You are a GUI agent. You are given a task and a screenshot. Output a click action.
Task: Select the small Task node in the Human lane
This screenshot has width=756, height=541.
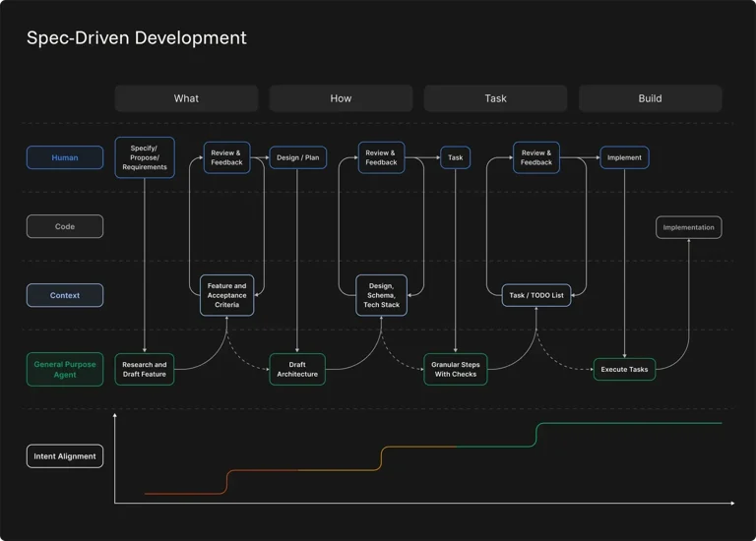coord(455,157)
